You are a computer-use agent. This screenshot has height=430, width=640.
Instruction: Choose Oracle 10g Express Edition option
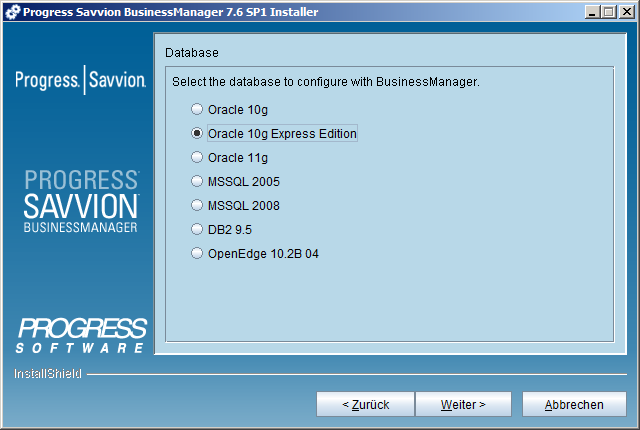197,133
